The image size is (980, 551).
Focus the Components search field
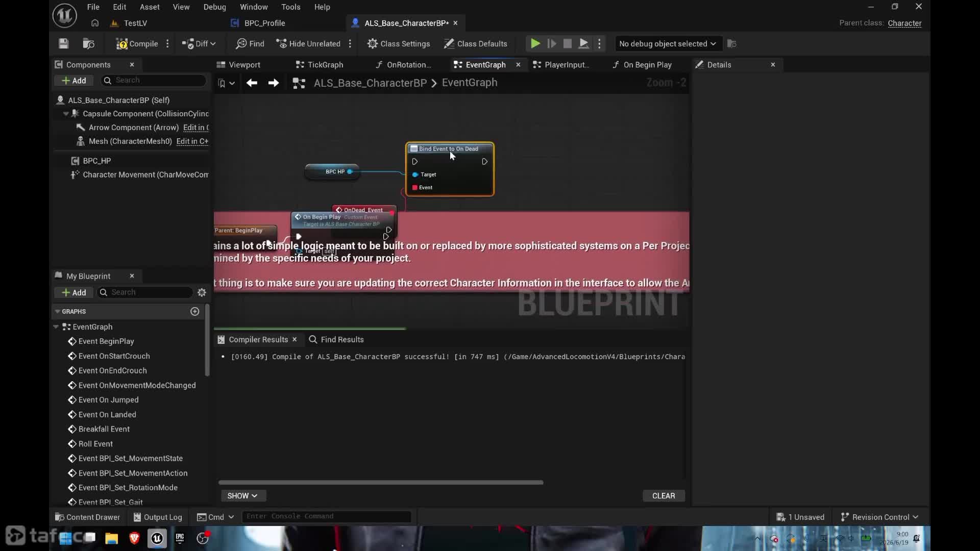coord(153,81)
